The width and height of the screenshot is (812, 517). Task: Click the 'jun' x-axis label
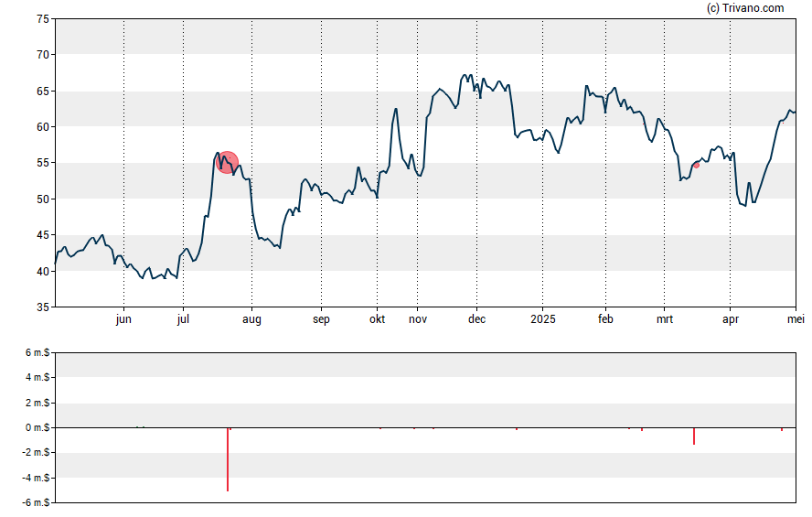click(123, 319)
